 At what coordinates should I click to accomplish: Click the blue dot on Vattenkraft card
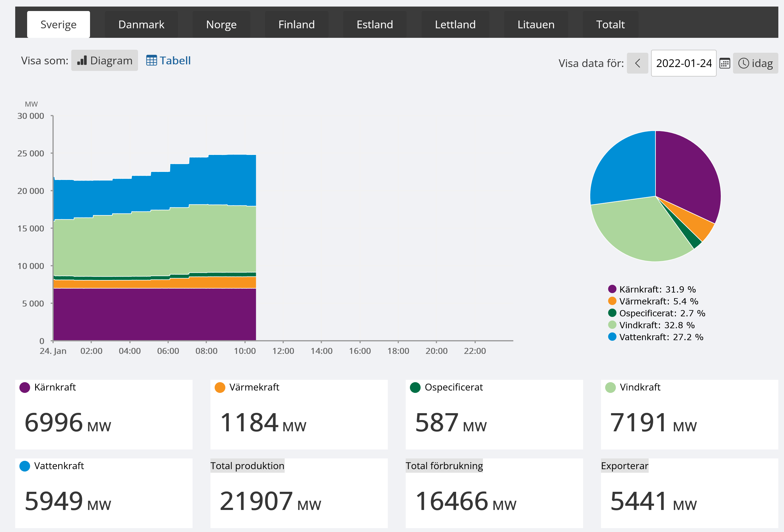point(25,466)
